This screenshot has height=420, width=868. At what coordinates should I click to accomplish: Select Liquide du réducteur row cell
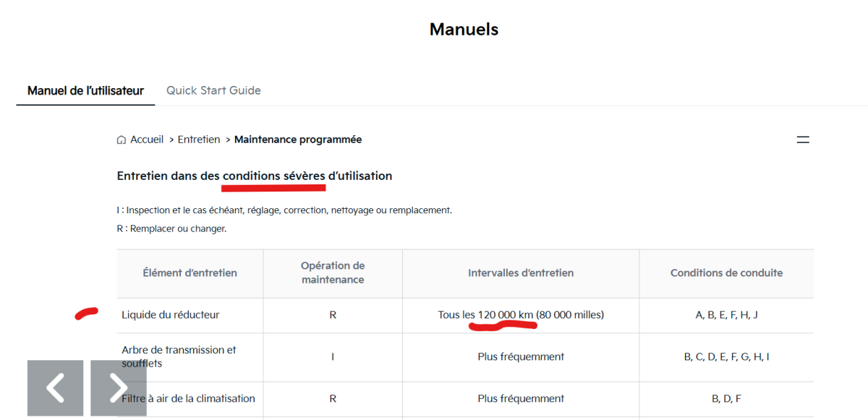pos(190,315)
